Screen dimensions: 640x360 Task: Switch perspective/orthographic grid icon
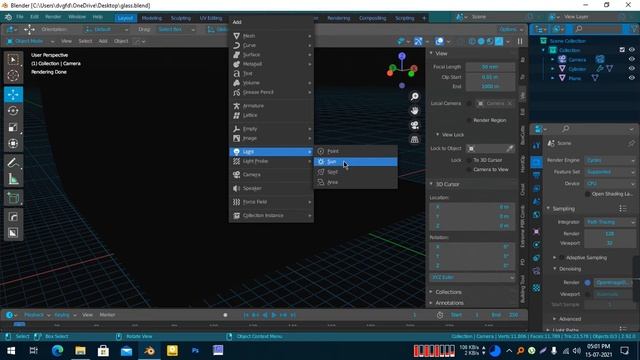point(414,139)
